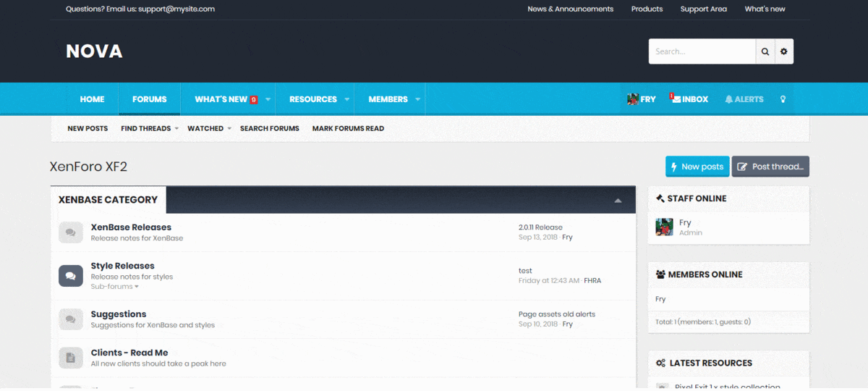The image size is (868, 391).
Task: Open the XenBase Releases forum
Action: click(x=131, y=227)
